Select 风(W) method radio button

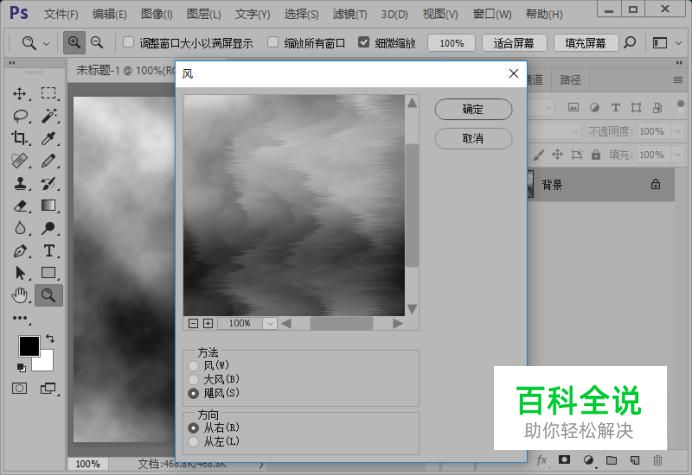pyautogui.click(x=193, y=366)
